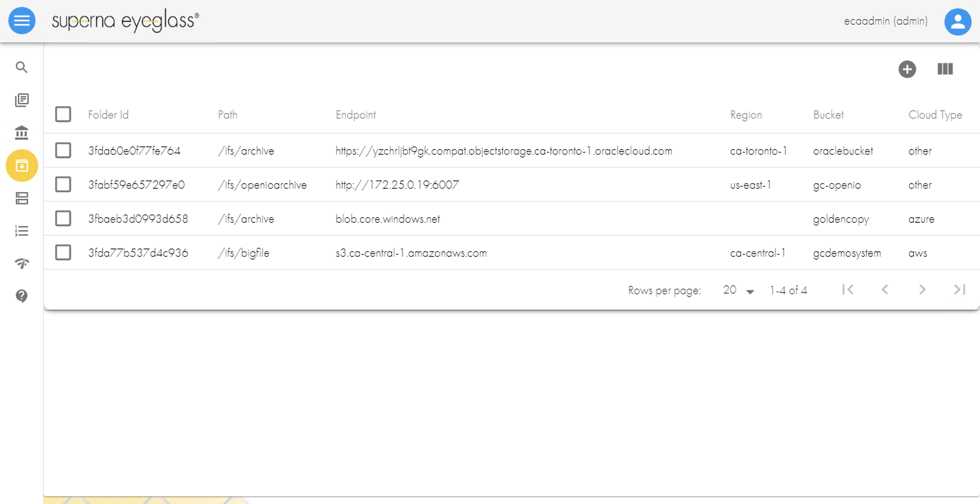Toggle the select-all checkbox in the header
This screenshot has width=980, height=504.
63,114
